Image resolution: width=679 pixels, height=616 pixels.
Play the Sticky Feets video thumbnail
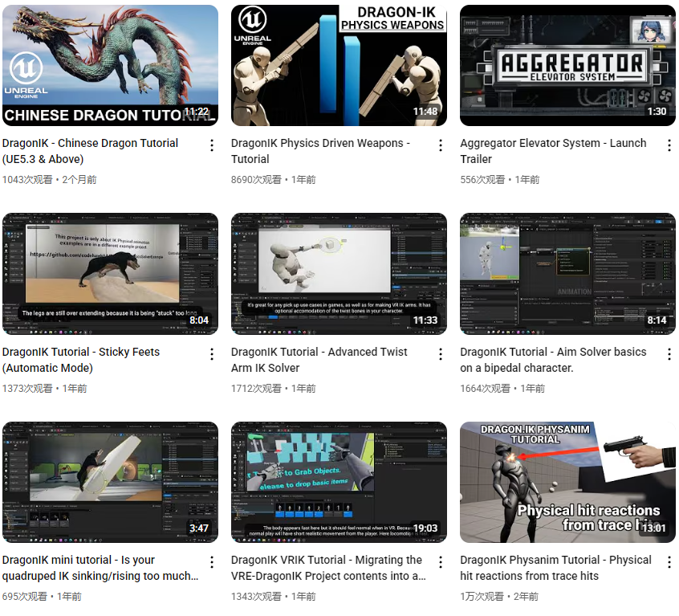111,274
